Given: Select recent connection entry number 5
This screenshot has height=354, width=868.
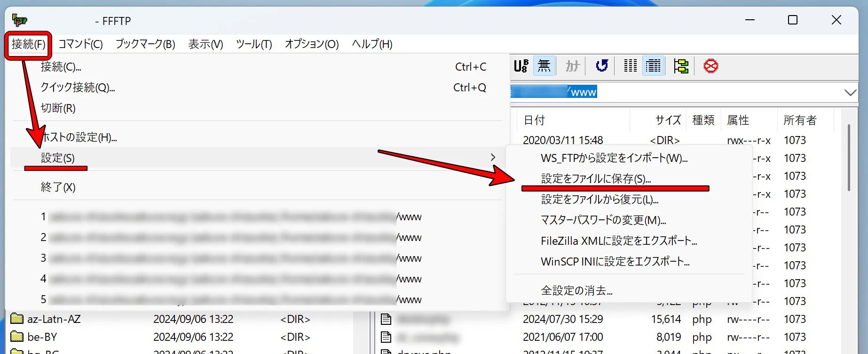Looking at the screenshot, I should (258, 300).
